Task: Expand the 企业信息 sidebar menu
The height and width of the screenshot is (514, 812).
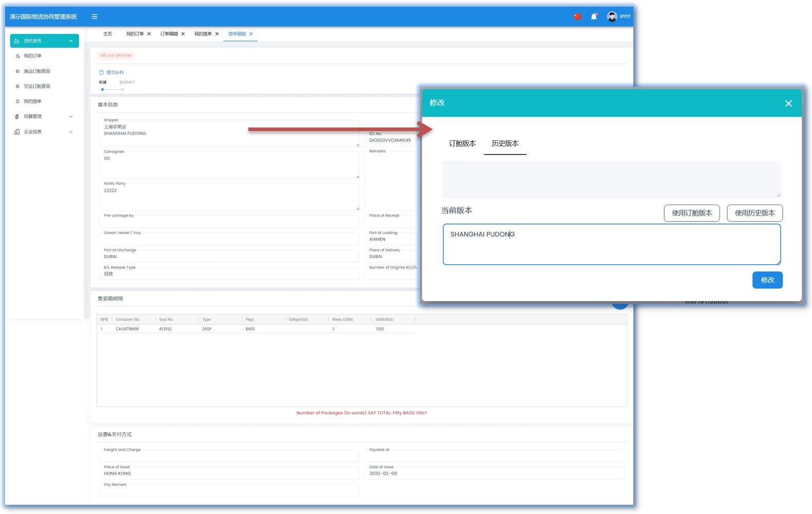Action: point(71,132)
